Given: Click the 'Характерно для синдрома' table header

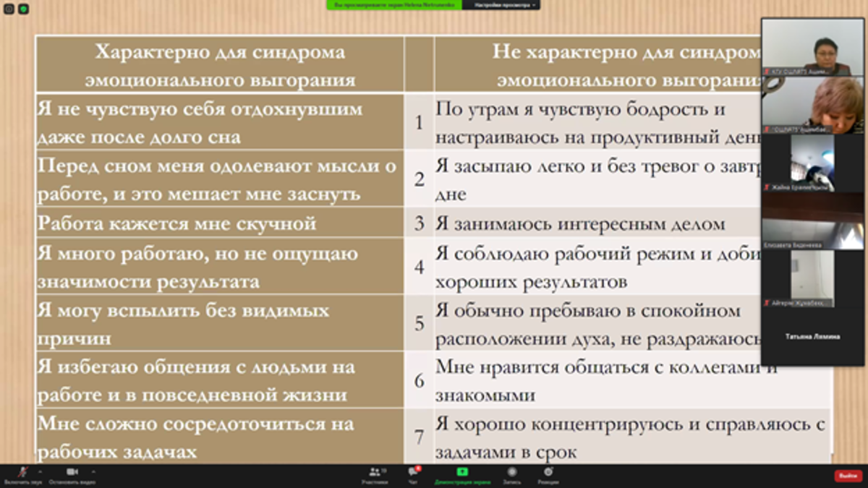Looking at the screenshot, I should [x=220, y=65].
